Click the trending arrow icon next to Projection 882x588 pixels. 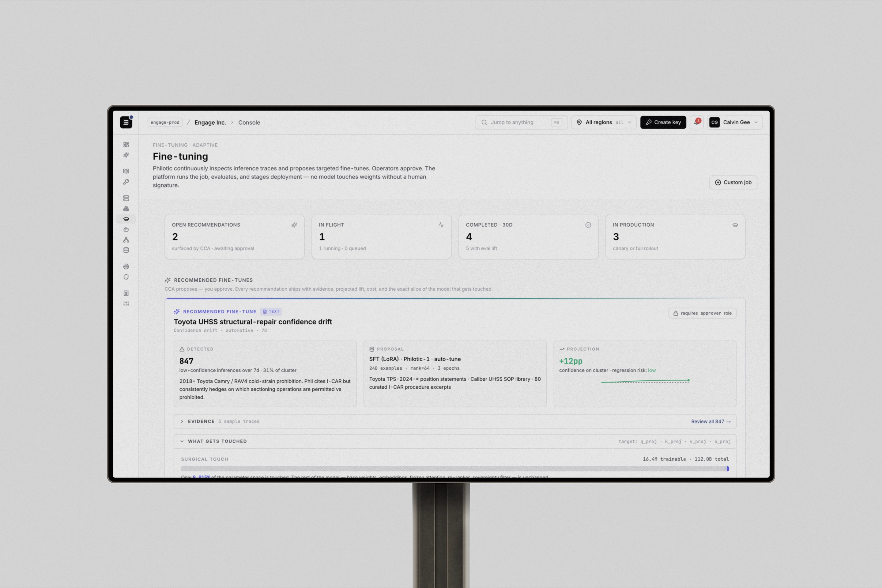562,349
